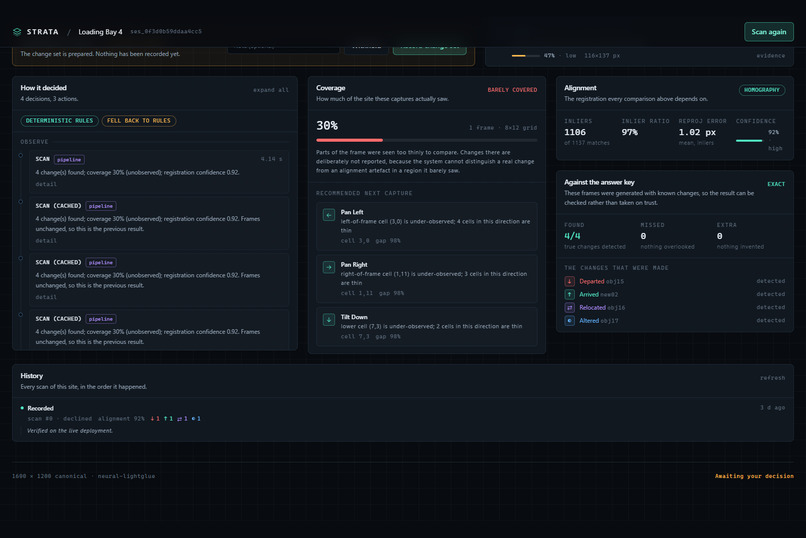The width and height of the screenshot is (806, 538).
Task: Select the Recorded history entry
Action: 402,419
